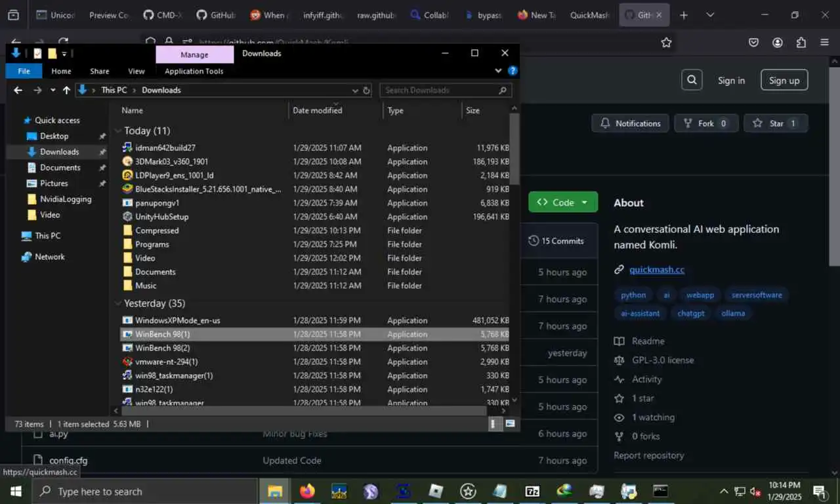Open the Home ribbon tab

tap(61, 71)
